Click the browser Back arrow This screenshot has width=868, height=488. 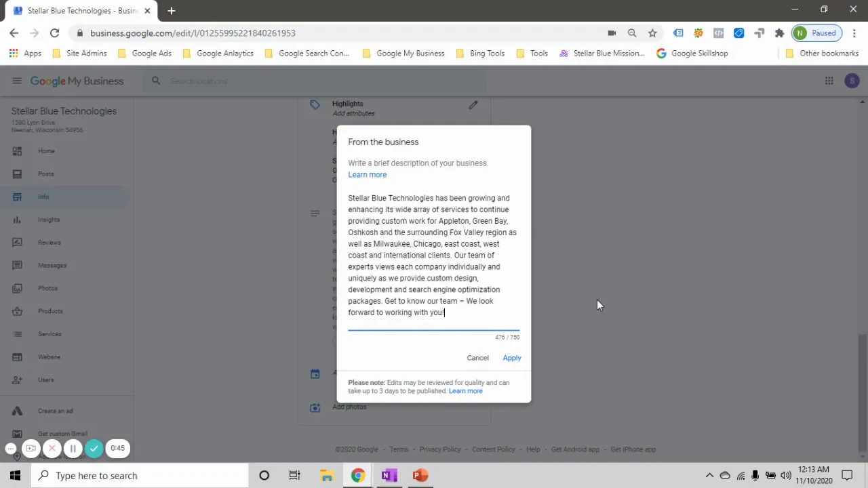14,33
